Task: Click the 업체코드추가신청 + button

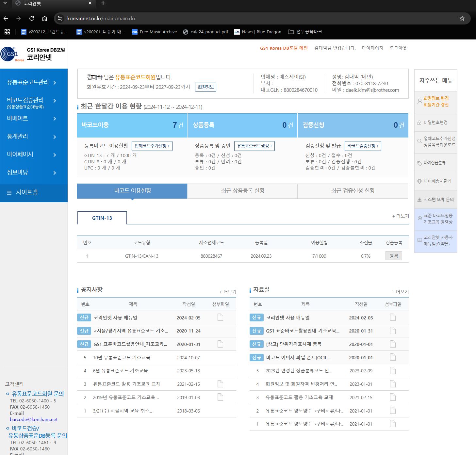Action: (152, 146)
